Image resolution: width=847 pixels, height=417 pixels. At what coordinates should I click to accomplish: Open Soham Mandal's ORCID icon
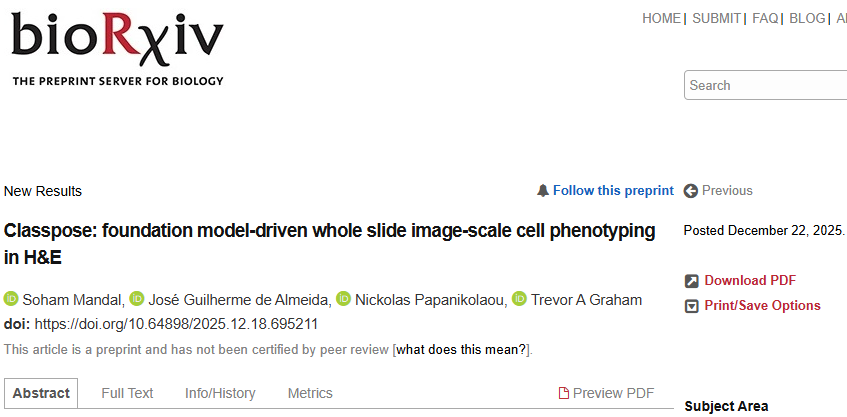coord(11,300)
